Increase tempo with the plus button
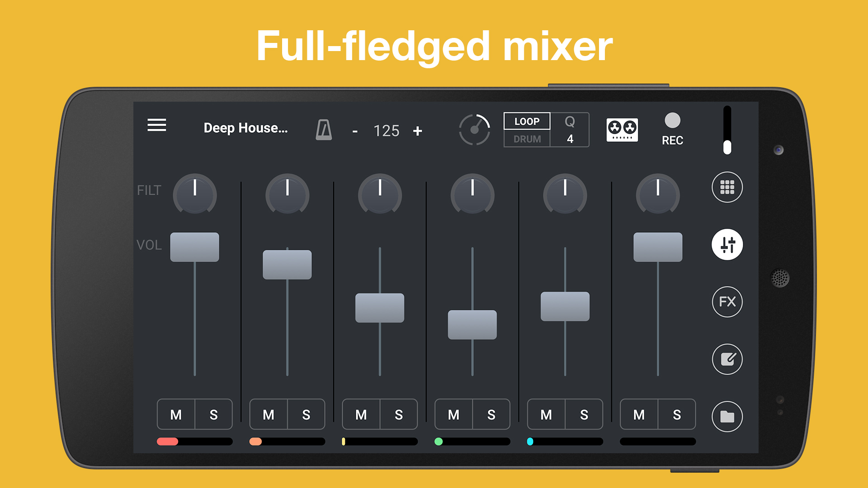 click(x=417, y=131)
